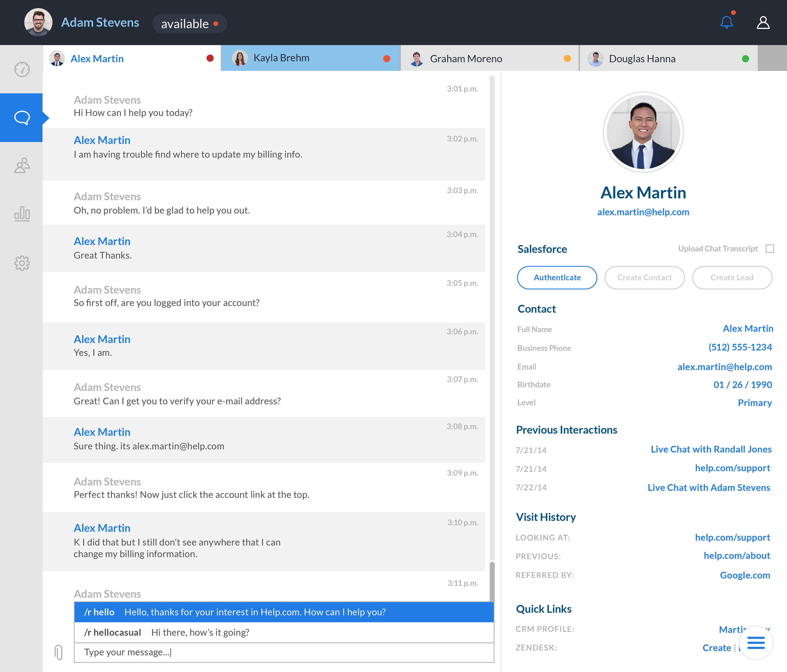Open the bar chart reports icon
The width and height of the screenshot is (787, 672).
click(22, 214)
